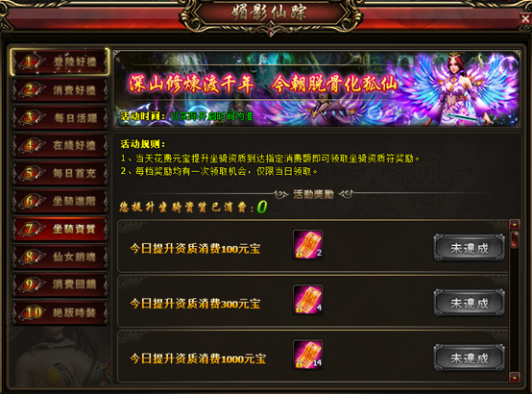Switch to tab 2 消費好禮
The image size is (532, 394).
pyautogui.click(x=60, y=90)
